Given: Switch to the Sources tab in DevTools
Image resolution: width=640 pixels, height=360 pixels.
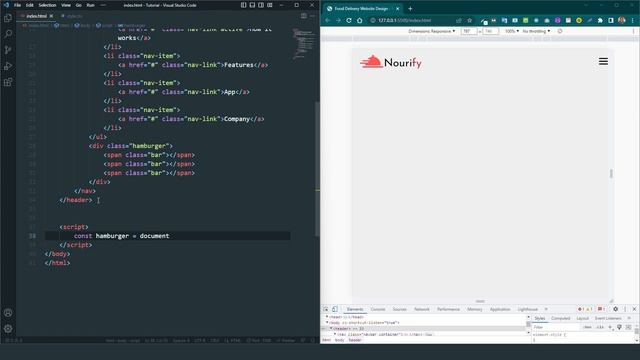Looking at the screenshot, I should (x=400, y=309).
